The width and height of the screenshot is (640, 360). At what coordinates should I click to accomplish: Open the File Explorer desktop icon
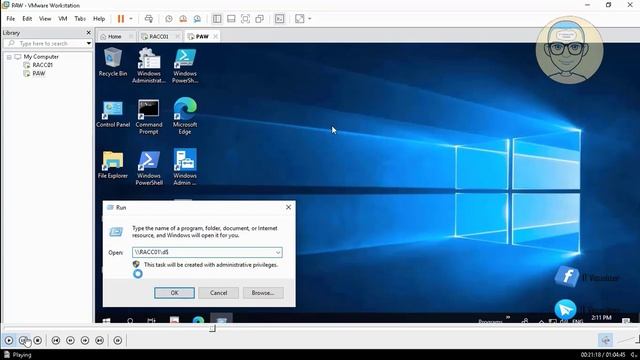[113, 164]
